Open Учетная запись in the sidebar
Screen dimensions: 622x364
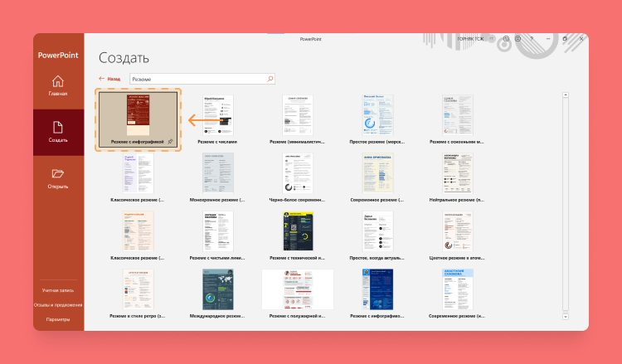pos(57,290)
